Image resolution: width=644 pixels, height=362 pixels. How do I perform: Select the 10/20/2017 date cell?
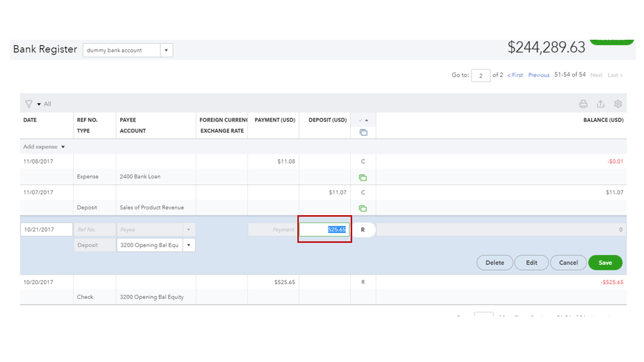pos(38,282)
